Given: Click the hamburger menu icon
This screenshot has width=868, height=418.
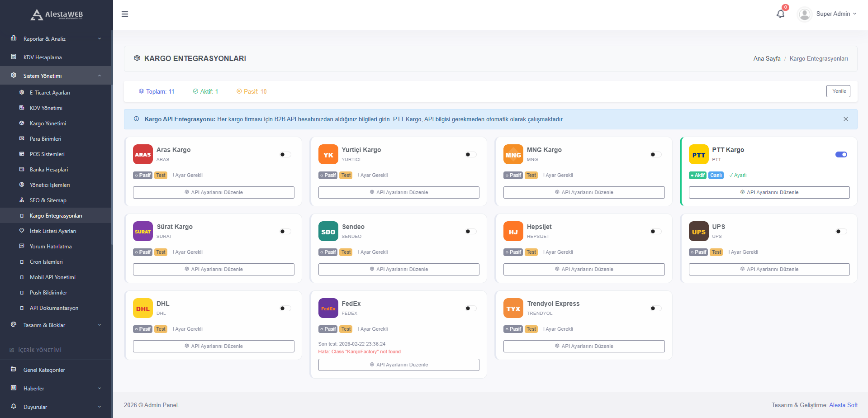Looking at the screenshot, I should tap(125, 14).
